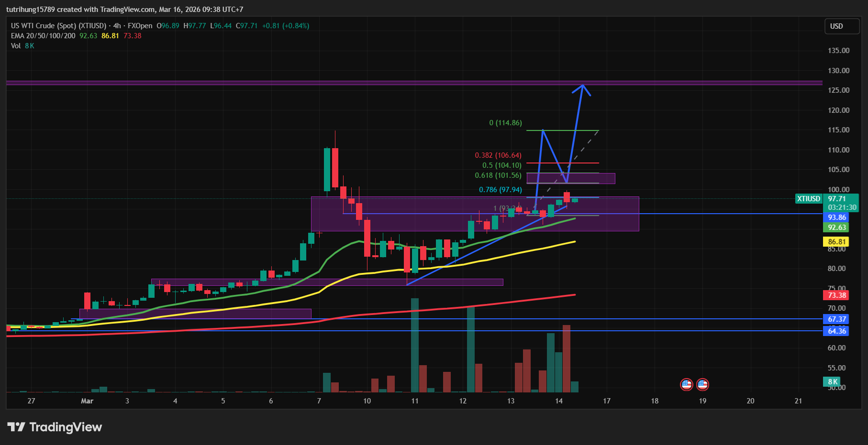Click the blue 93.86 horizontal line price label
Image resolution: width=868 pixels, height=445 pixels.
coord(836,217)
